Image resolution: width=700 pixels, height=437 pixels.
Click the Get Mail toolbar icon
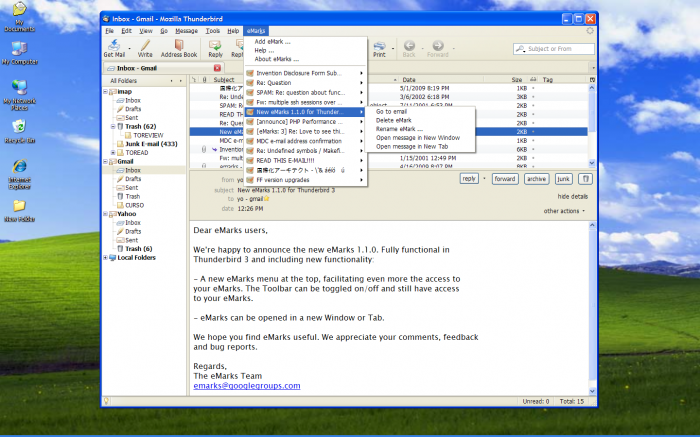click(114, 45)
